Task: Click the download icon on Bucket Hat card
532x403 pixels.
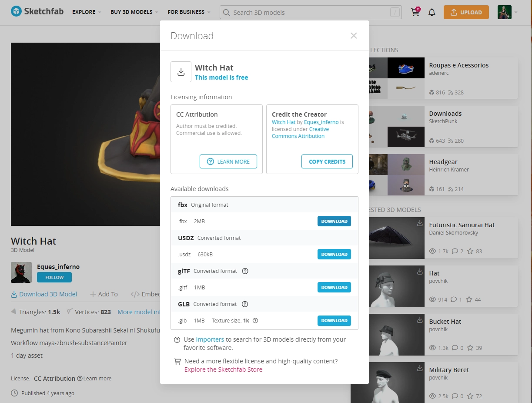Action: pyautogui.click(x=419, y=320)
